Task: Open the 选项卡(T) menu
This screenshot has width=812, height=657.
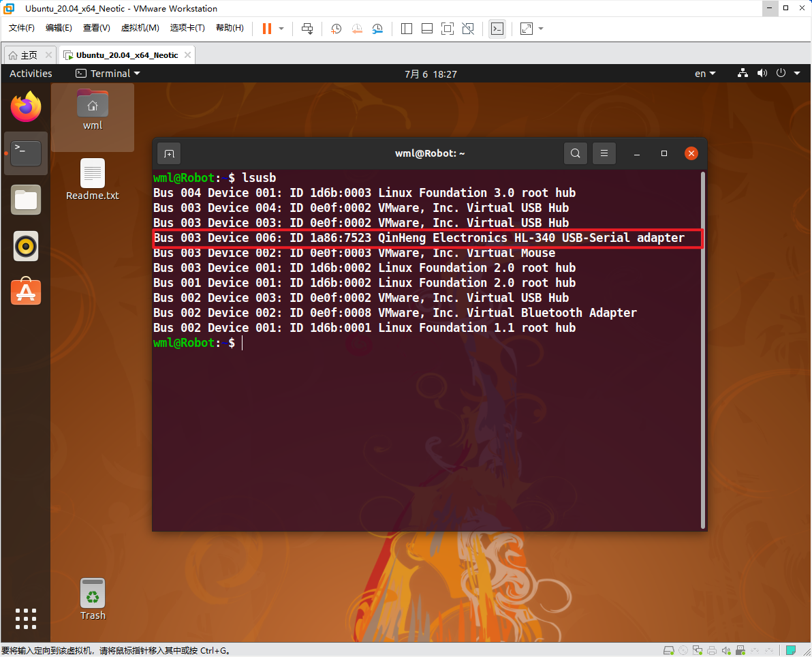Action: pyautogui.click(x=187, y=28)
